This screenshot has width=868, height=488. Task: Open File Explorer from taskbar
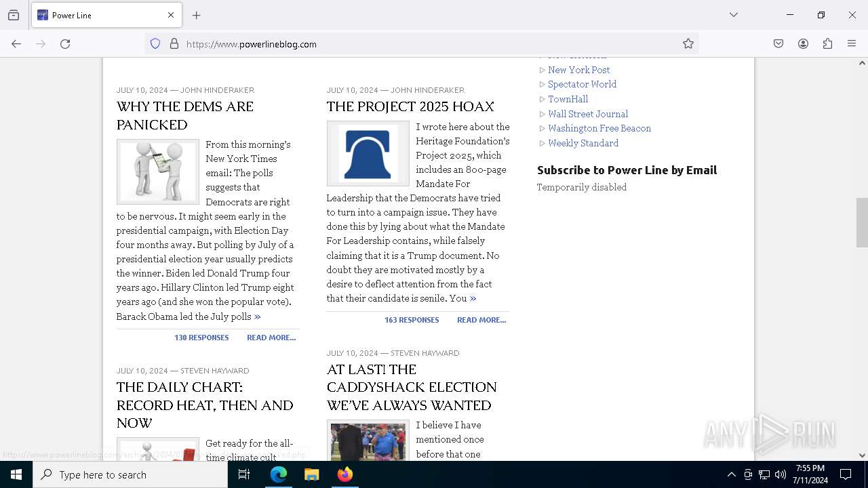click(312, 474)
